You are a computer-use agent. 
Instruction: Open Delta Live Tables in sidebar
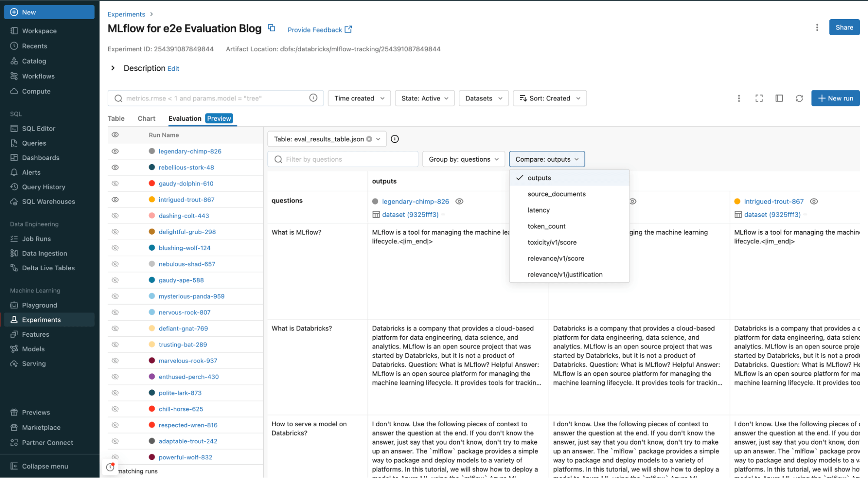point(48,268)
